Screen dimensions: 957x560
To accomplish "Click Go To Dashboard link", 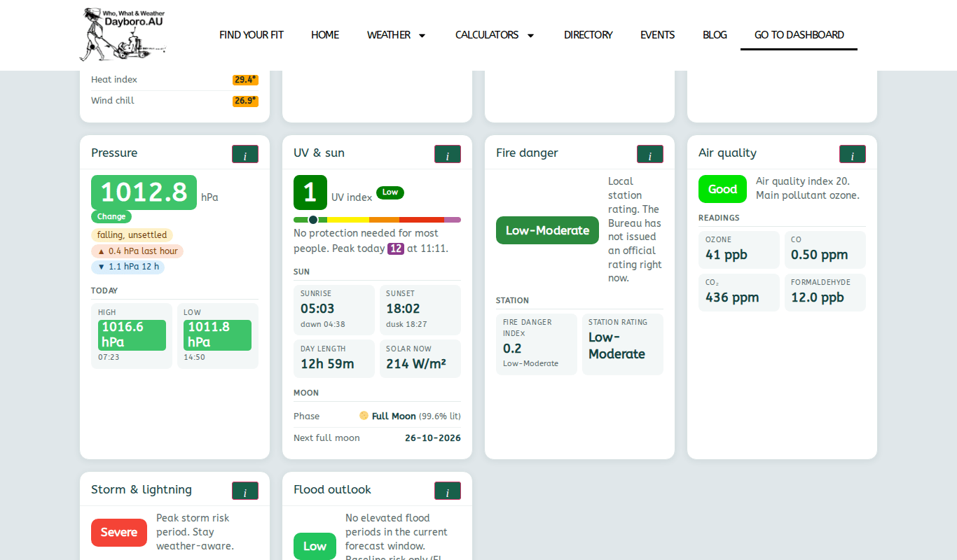I will 799,35.
